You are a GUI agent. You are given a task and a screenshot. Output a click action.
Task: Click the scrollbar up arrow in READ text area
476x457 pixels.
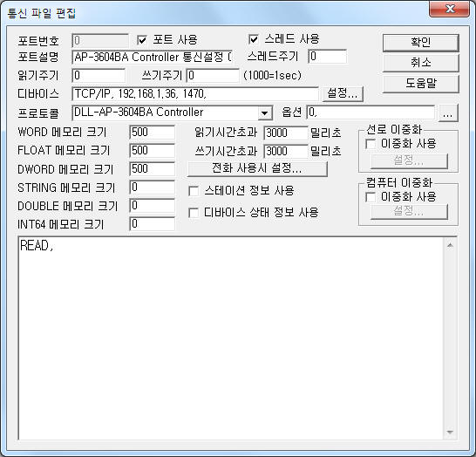point(450,245)
